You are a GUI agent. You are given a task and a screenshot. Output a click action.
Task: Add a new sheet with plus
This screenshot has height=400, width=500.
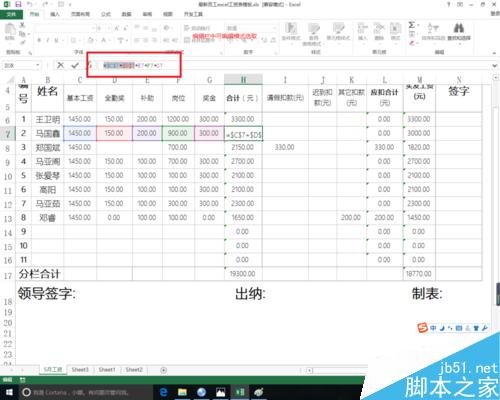coord(163,370)
